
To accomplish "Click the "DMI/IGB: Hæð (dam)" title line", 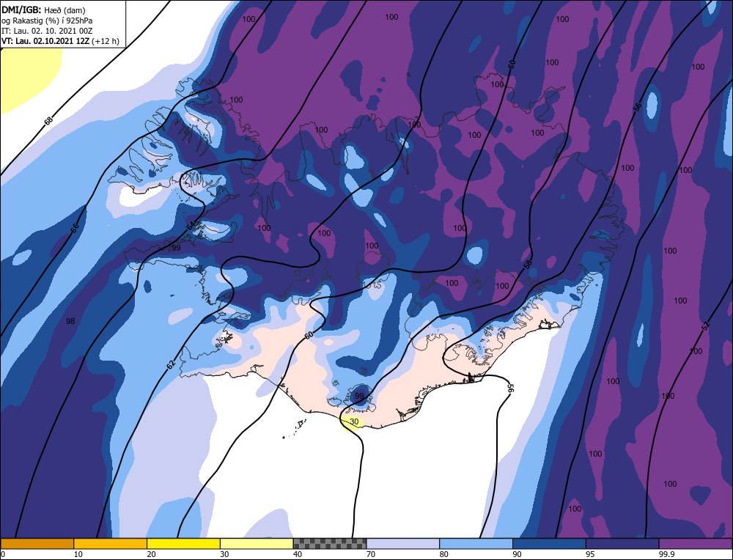I will (44, 10).
